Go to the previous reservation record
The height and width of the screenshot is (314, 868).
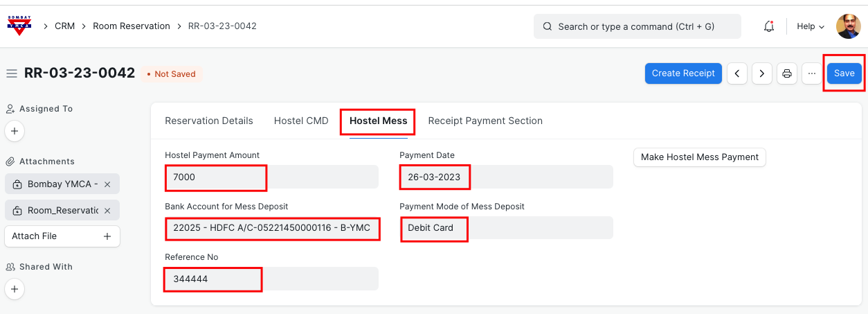point(737,73)
